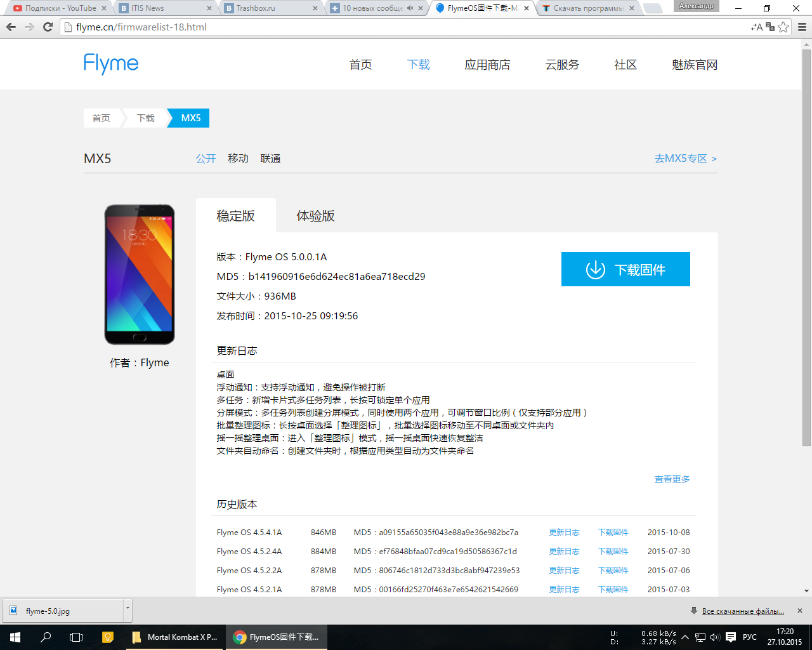This screenshot has width=812, height=650.
Task: Select the 联通 firmware variant
Action: [271, 159]
